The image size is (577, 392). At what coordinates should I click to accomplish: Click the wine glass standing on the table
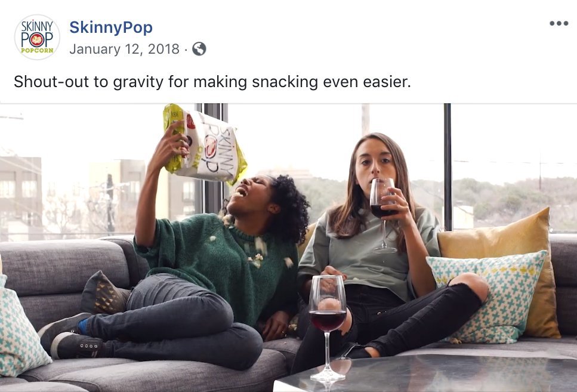pos(328,328)
